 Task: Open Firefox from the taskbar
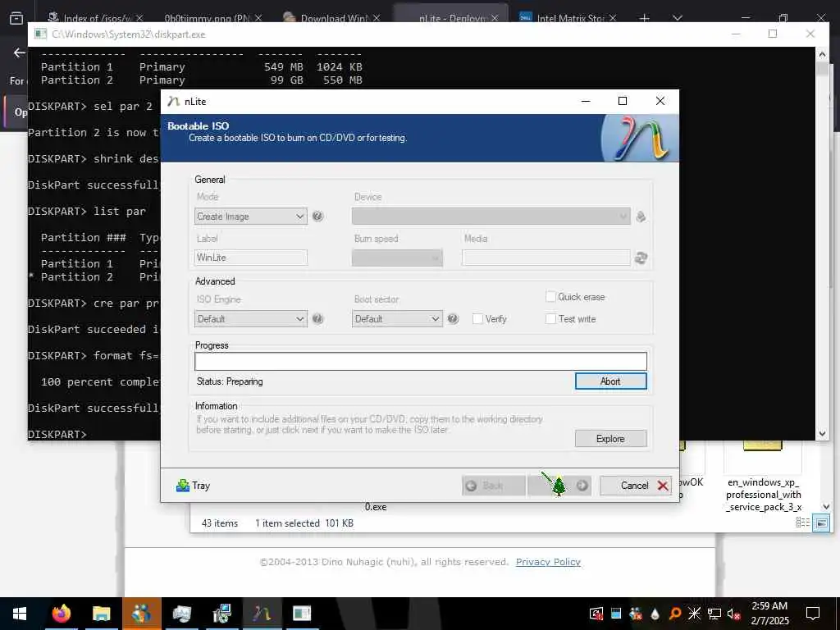point(61,614)
